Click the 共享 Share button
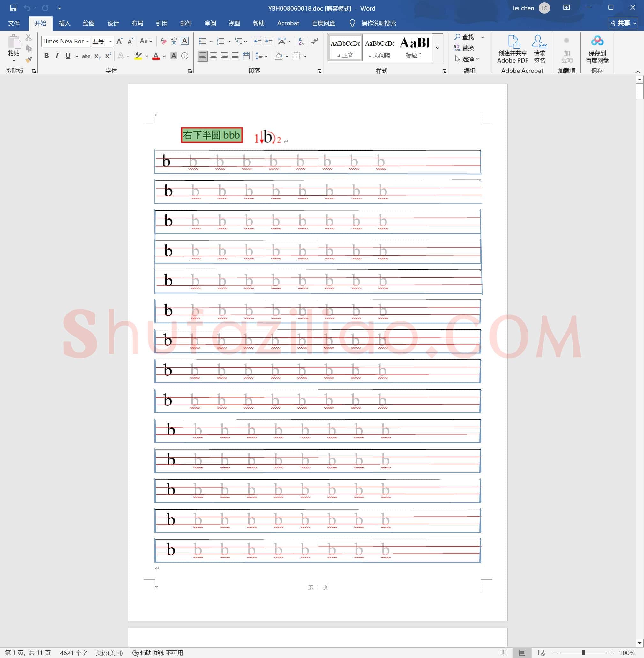Screen dimensions: 644x658 coord(623,23)
